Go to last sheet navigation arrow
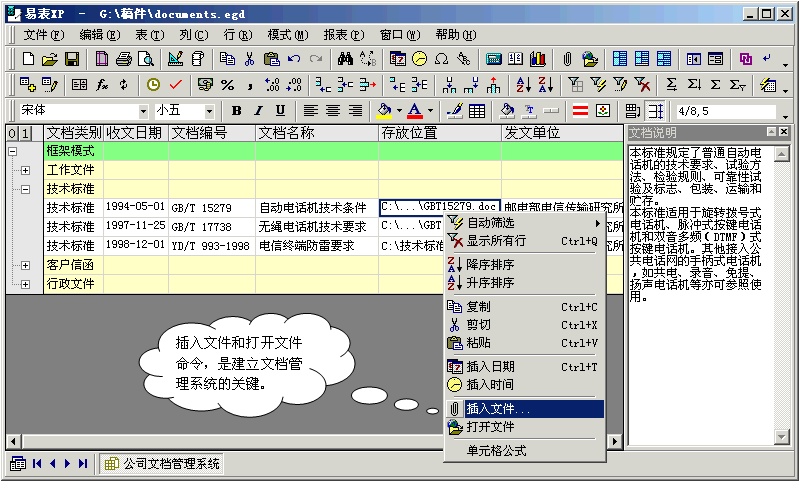800x482 pixels. [83, 464]
